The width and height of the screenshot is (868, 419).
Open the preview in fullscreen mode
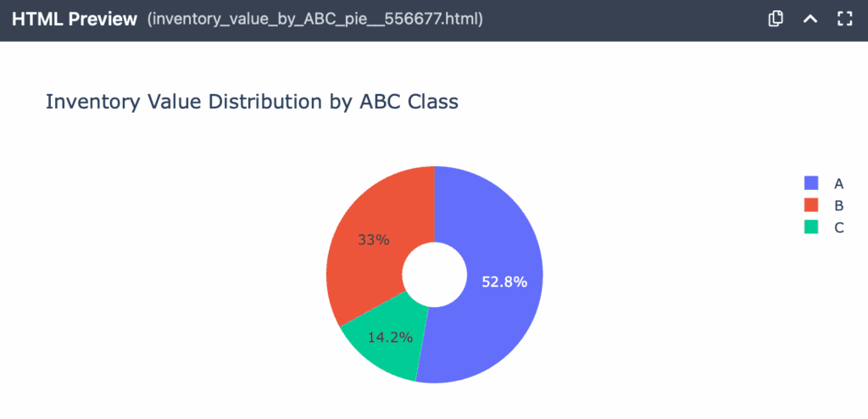[844, 19]
